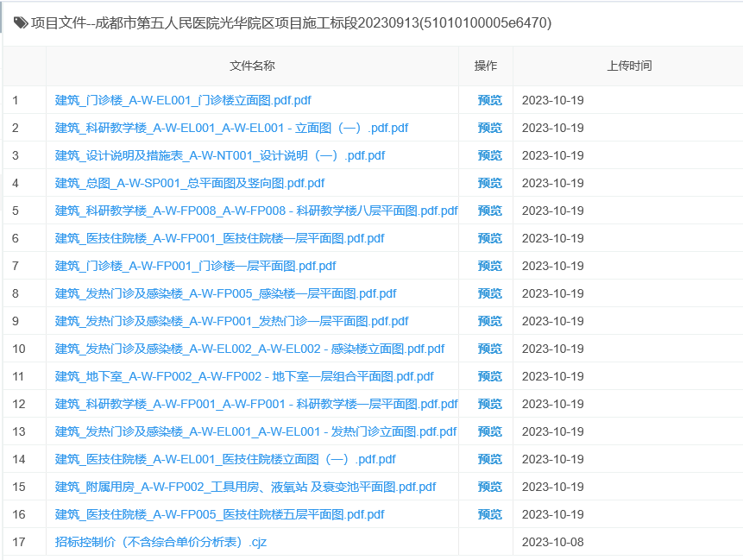The height and width of the screenshot is (560, 743).
Task: Open file 建筑_门诊楼_A-W-EL001_门诊楼立面图.pdf.pdf
Action: 183,100
